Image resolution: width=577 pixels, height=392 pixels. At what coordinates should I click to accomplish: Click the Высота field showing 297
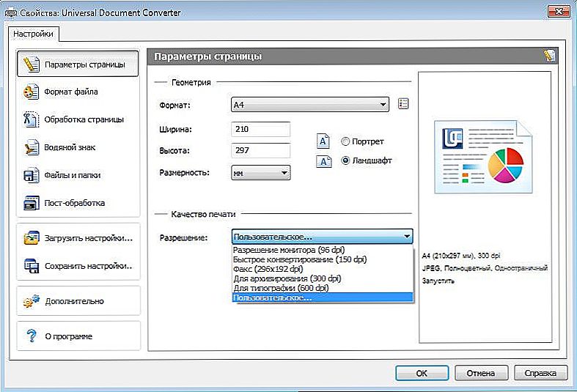260,150
